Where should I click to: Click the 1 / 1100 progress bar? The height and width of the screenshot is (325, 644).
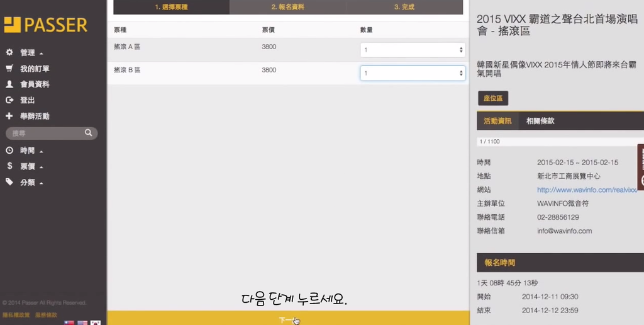[x=560, y=142]
